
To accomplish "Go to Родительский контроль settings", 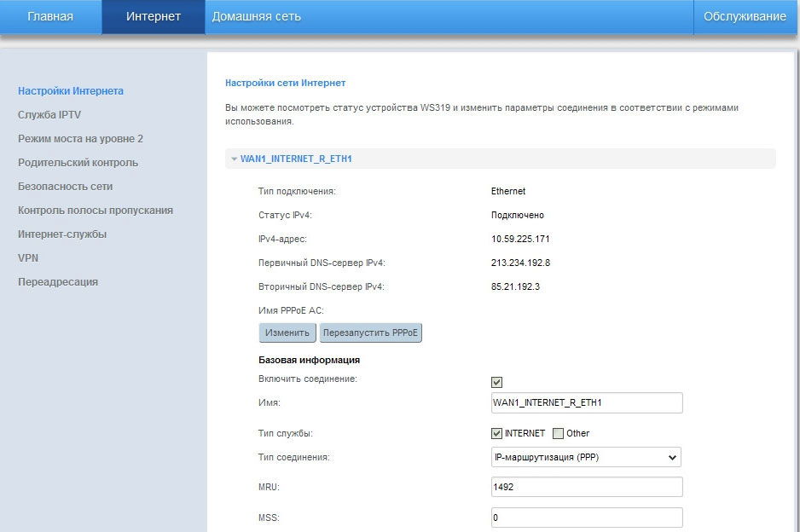I will (x=78, y=163).
